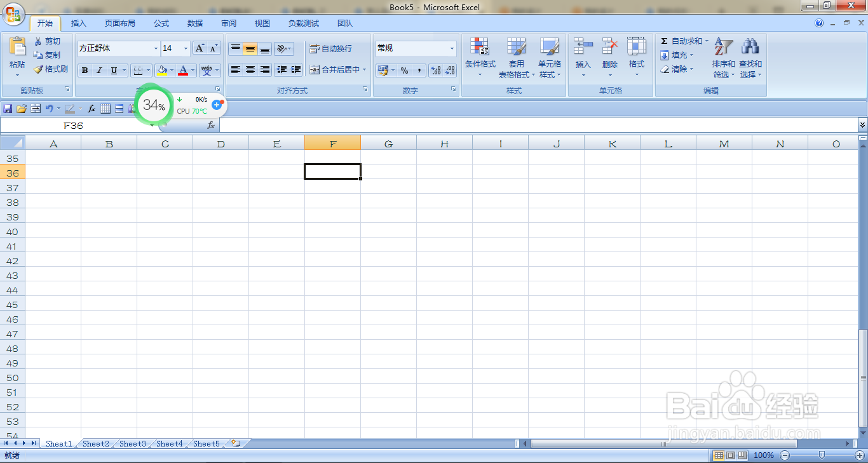Increase decimal places
Screen dimensions: 868x463
point(436,70)
